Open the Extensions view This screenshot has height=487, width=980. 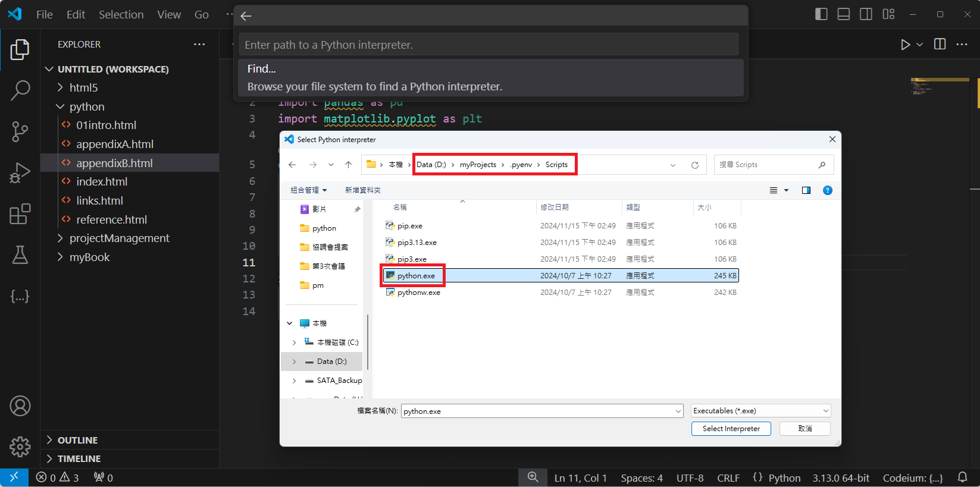click(x=20, y=214)
